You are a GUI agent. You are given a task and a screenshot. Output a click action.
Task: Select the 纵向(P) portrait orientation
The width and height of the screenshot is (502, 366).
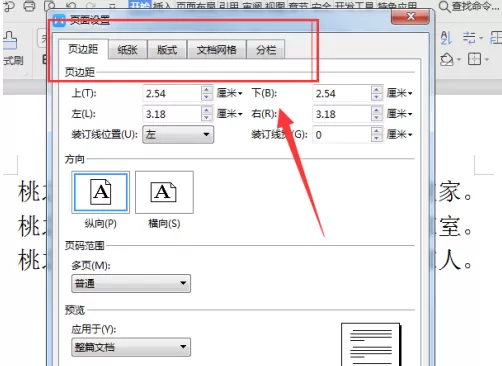point(101,192)
